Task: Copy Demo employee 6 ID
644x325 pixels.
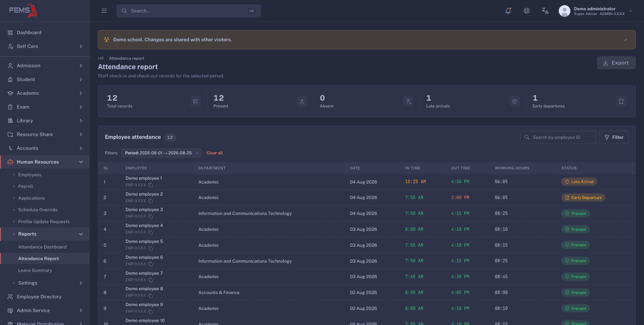Action: coord(151,264)
